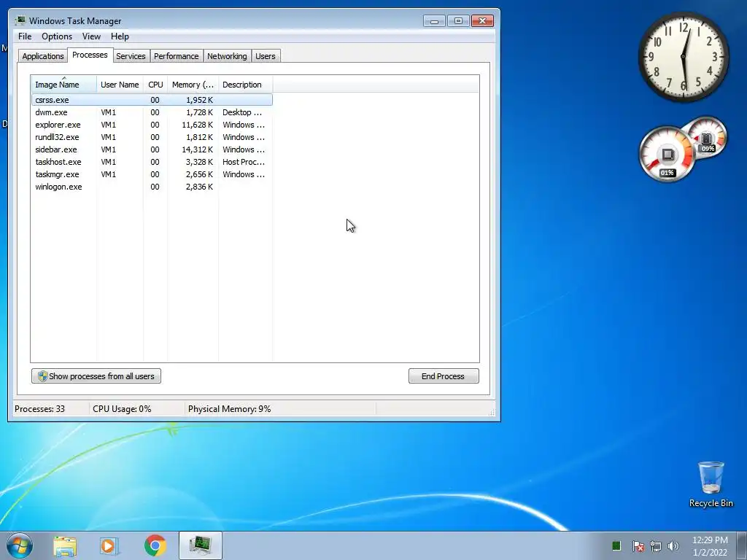Switch to the Networking tab

[x=227, y=55]
